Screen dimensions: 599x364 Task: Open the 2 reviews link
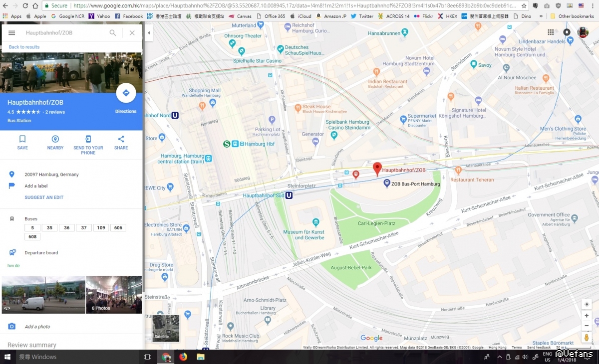(55, 112)
